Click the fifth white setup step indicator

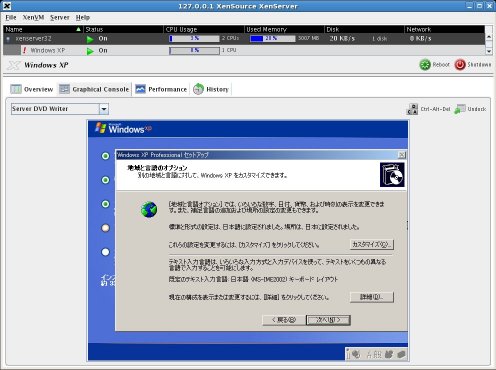pos(105,252)
